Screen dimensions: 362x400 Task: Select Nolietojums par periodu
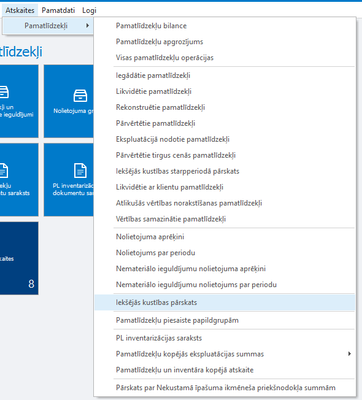pyautogui.click(x=225, y=253)
